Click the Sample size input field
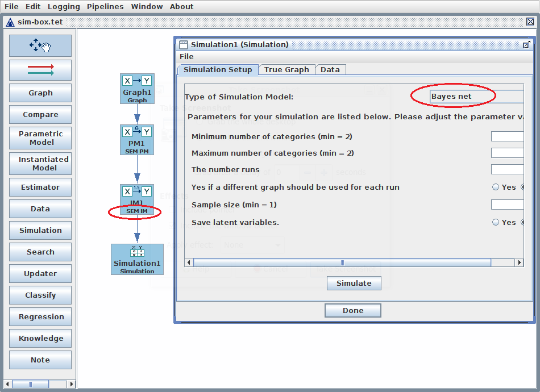540x392 pixels. coord(507,205)
